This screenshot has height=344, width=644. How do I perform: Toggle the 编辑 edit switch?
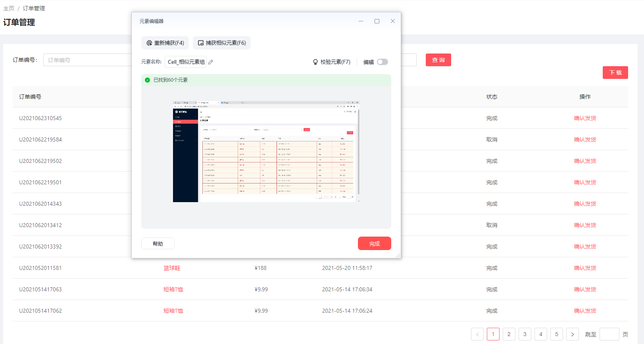382,62
